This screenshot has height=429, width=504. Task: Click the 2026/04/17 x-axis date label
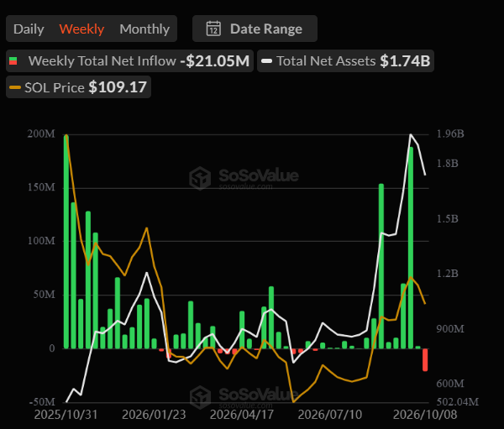pyautogui.click(x=242, y=415)
